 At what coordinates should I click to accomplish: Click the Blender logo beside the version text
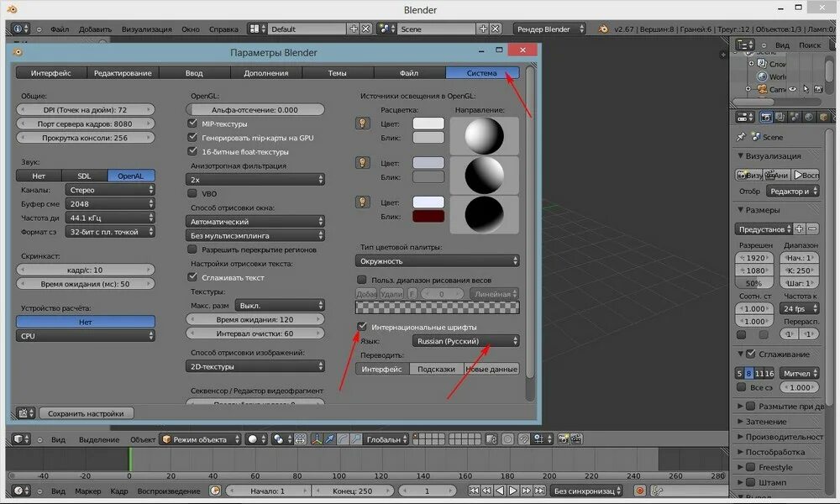pyautogui.click(x=603, y=29)
